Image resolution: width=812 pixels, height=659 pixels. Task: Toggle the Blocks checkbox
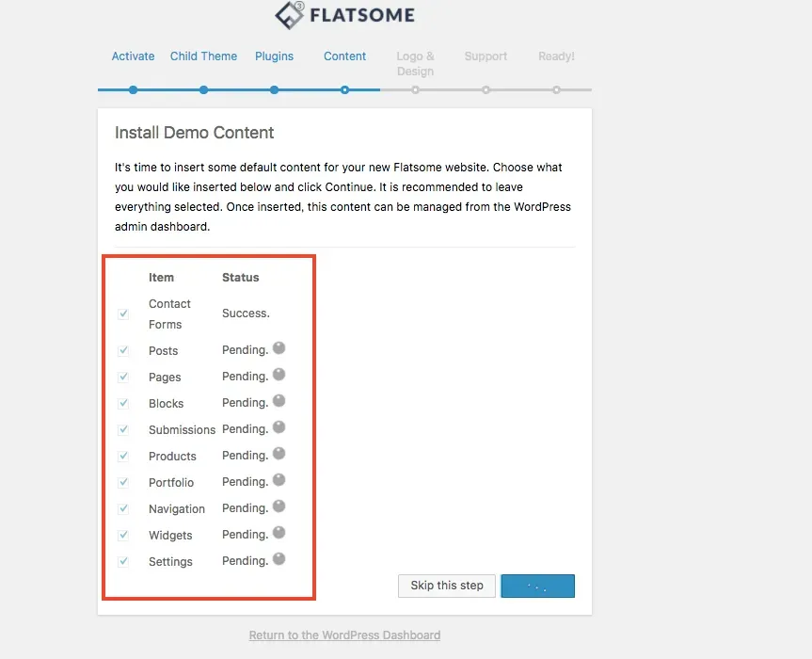pos(123,404)
